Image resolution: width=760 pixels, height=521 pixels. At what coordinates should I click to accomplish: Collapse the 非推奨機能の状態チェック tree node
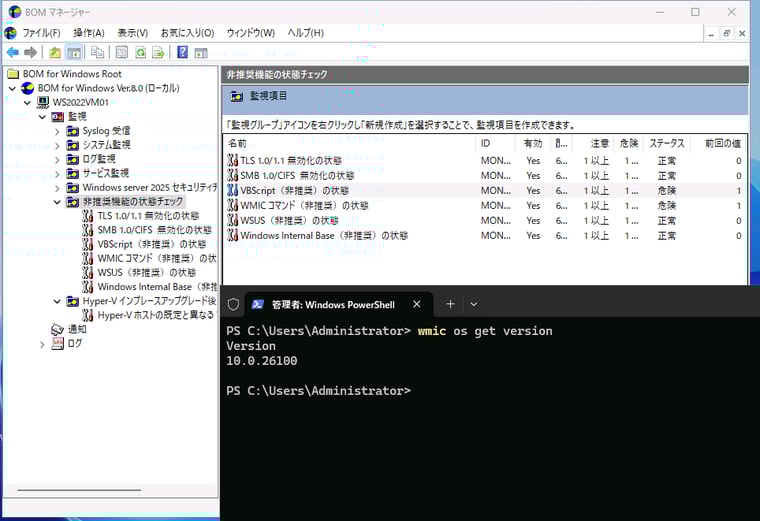coord(57,202)
